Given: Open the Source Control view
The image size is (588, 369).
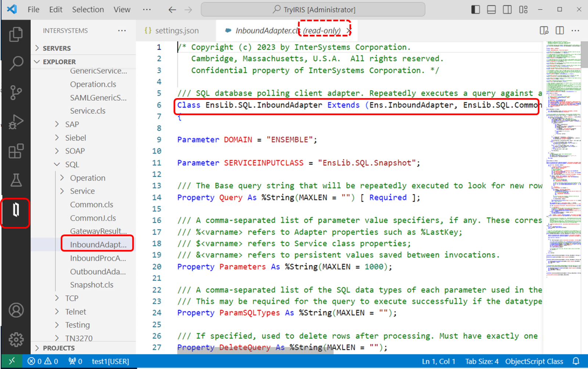Looking at the screenshot, I should [x=16, y=92].
